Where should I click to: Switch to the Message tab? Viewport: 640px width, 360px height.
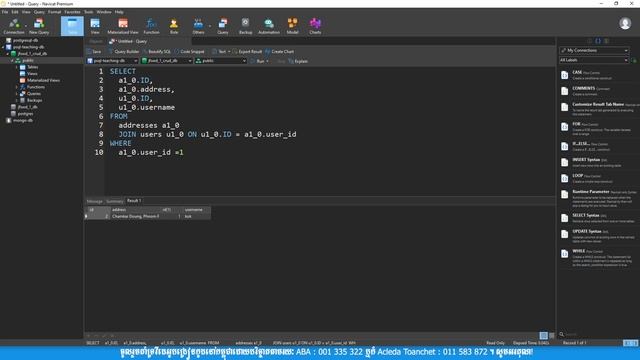tap(94, 201)
